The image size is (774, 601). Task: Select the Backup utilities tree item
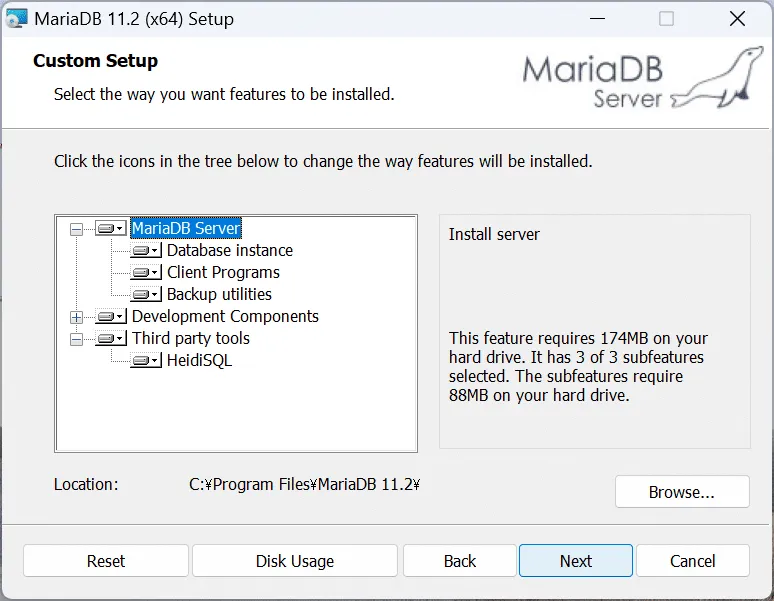(219, 294)
